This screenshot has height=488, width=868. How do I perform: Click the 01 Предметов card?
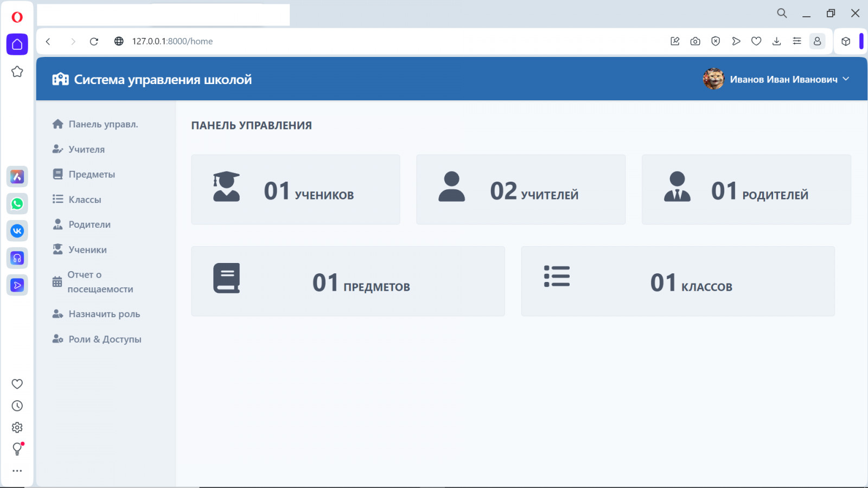(348, 281)
